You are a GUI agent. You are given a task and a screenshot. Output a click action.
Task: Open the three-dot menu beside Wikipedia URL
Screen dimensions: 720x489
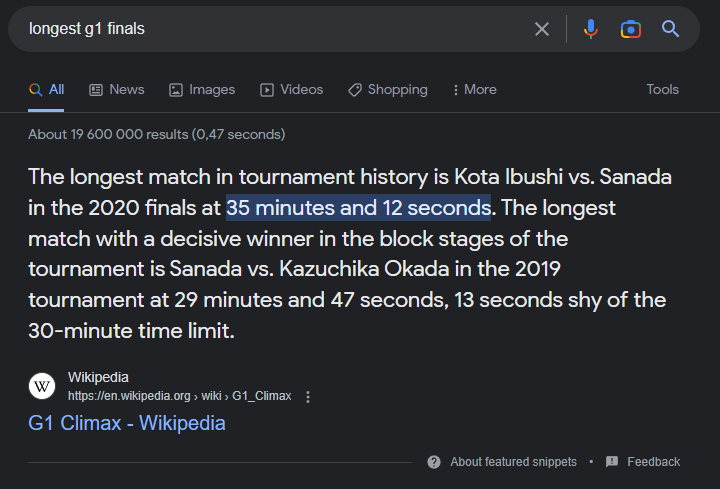[x=308, y=397]
